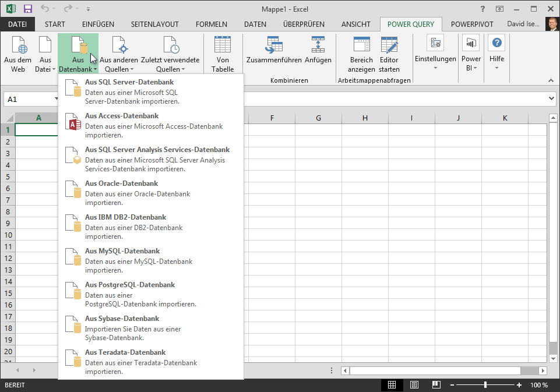The width and height of the screenshot is (560, 392).
Task: Switch to the ANSICHT tab
Action: tap(355, 24)
